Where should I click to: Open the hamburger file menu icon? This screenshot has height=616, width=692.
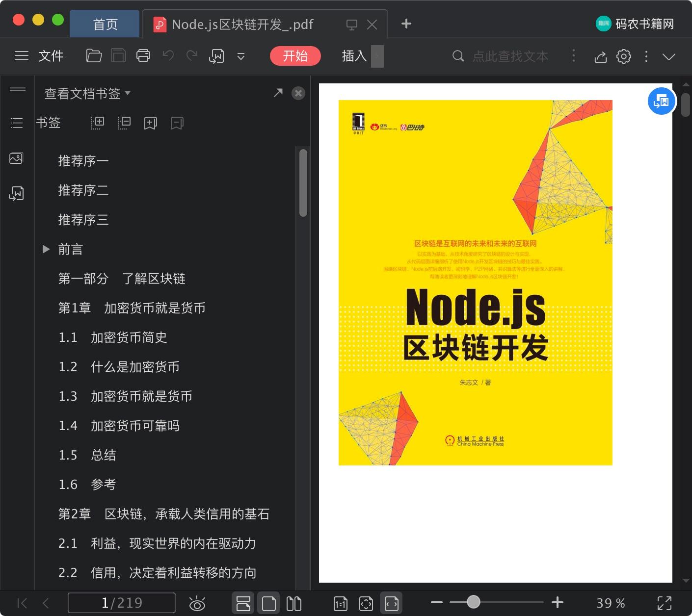point(22,56)
